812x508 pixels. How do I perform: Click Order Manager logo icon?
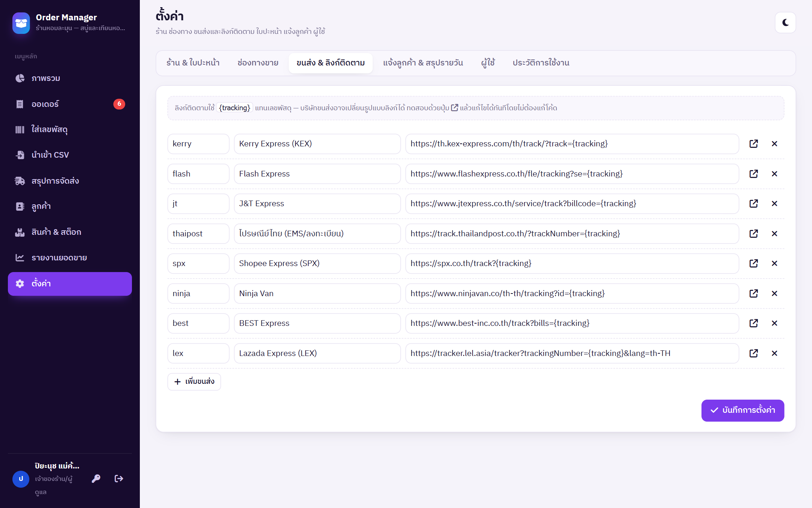point(21,23)
